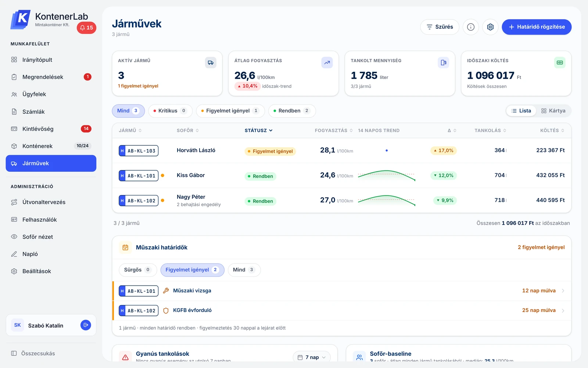Select the Mind vehicle filter chip
This screenshot has height=368, width=588.
point(128,111)
